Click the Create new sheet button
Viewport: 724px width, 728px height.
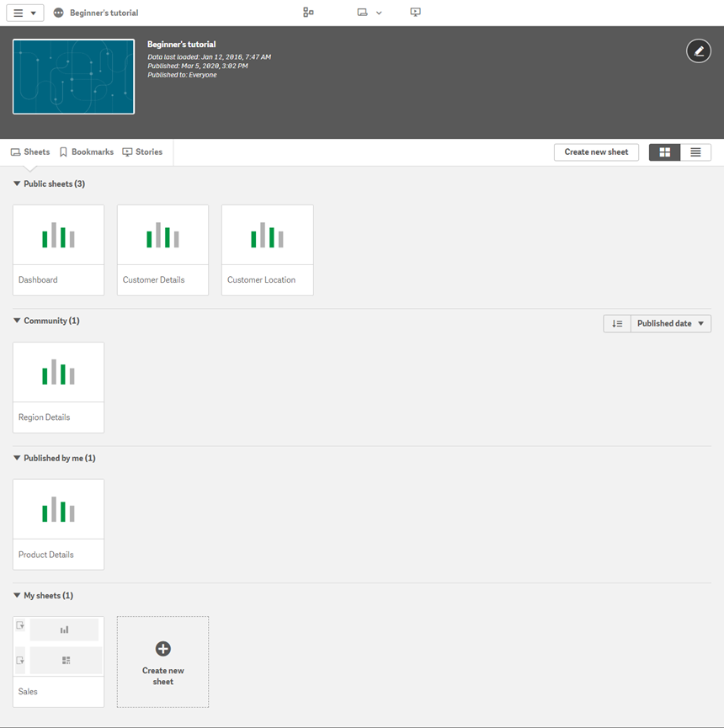click(x=596, y=152)
